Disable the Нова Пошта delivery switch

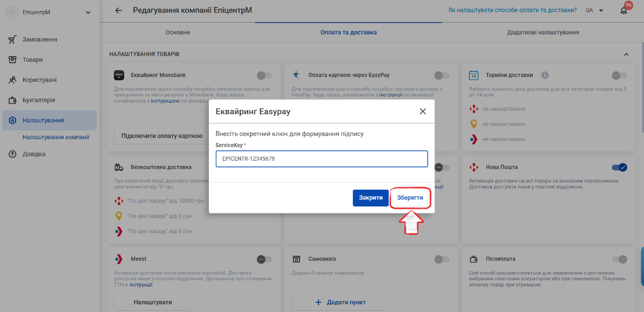(x=620, y=168)
